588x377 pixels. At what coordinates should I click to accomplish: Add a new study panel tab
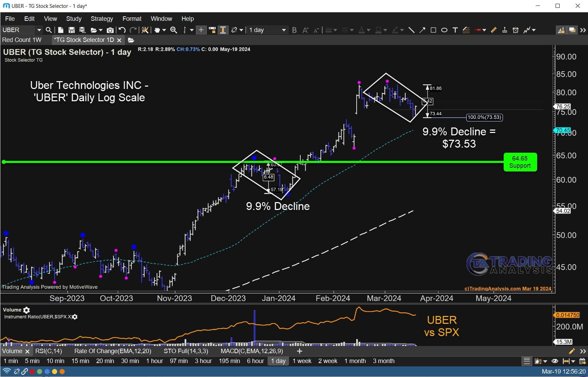pos(300,351)
